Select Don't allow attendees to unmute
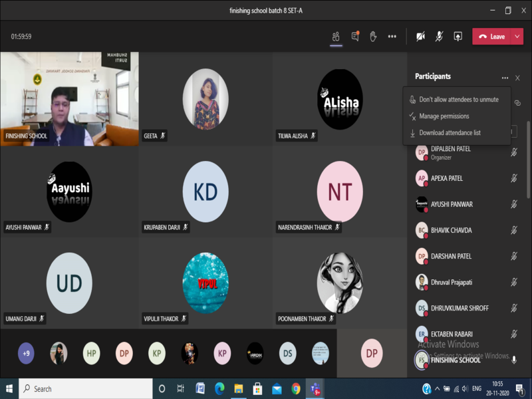Viewport: 532px width, 399px height. [458, 99]
